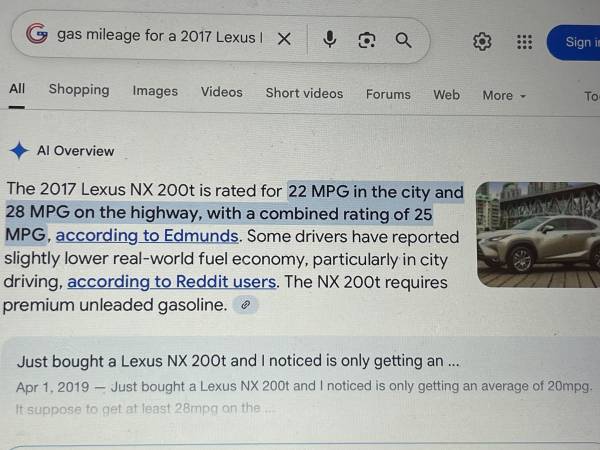Click the AI Overview sparkle icon
The width and height of the screenshot is (600, 450).
pos(19,150)
